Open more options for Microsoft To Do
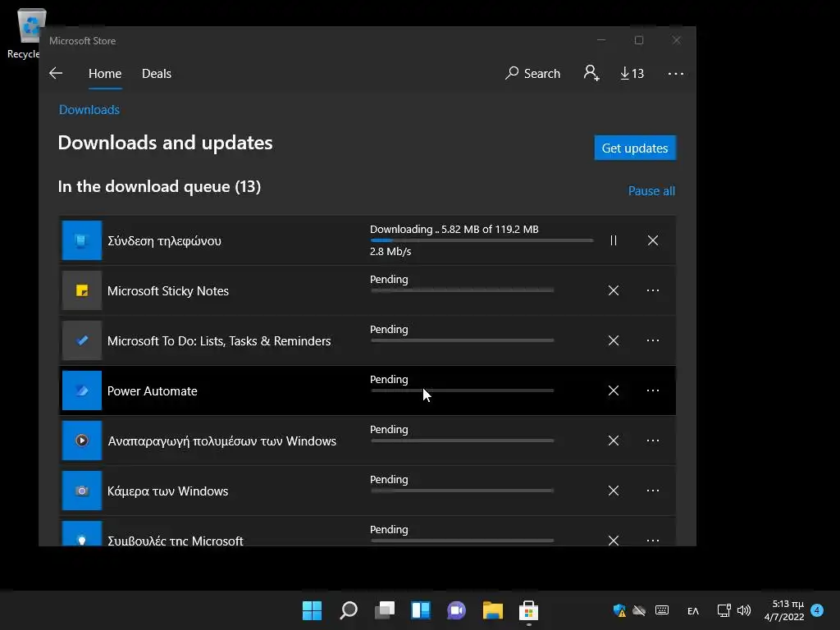 pyautogui.click(x=652, y=340)
